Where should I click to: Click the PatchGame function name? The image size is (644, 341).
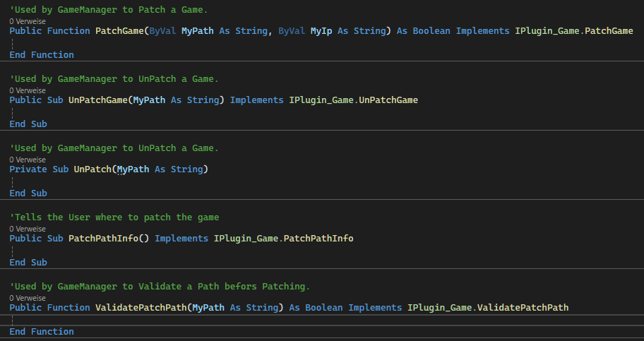tap(119, 31)
